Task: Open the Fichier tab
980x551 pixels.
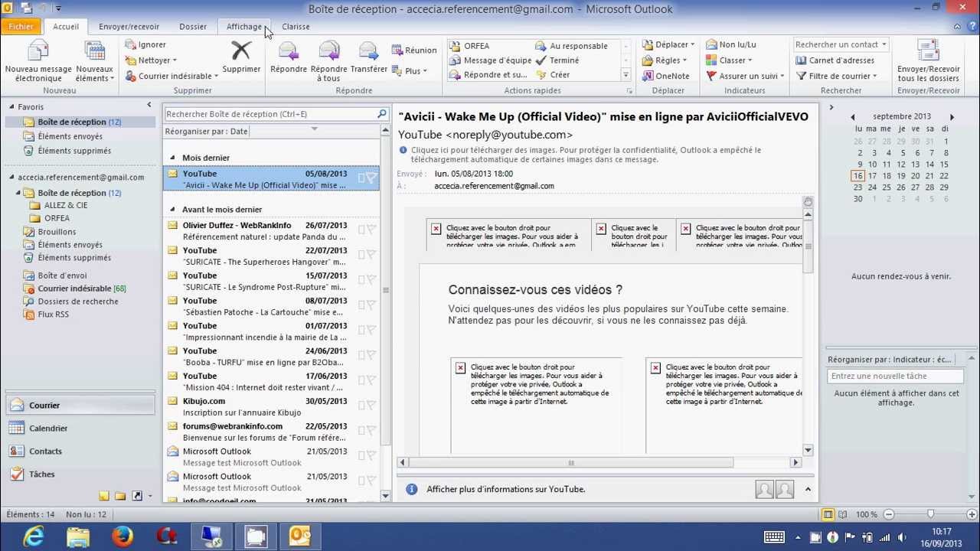Action: pos(21,27)
